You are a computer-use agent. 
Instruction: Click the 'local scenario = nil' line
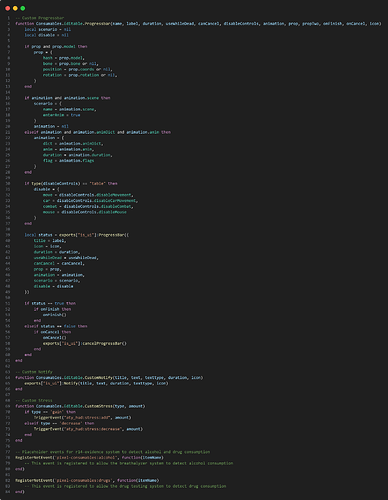click(x=48, y=29)
